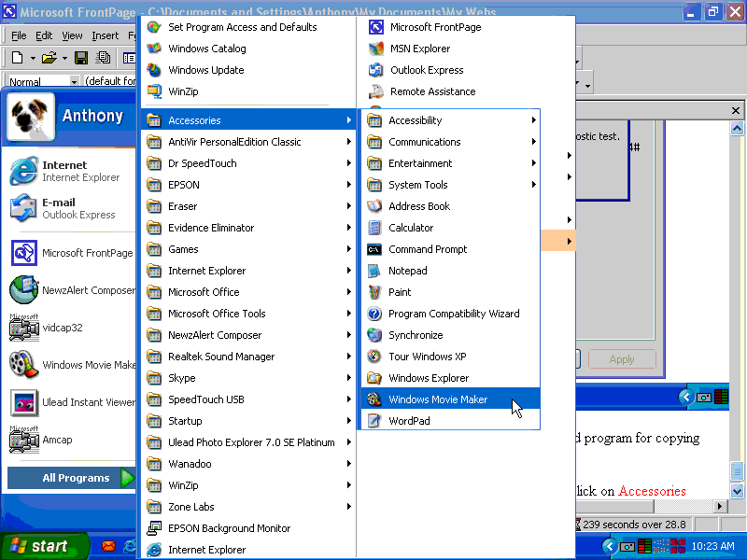Click the Save toolbar icon
The width and height of the screenshot is (747, 560).
(81, 58)
